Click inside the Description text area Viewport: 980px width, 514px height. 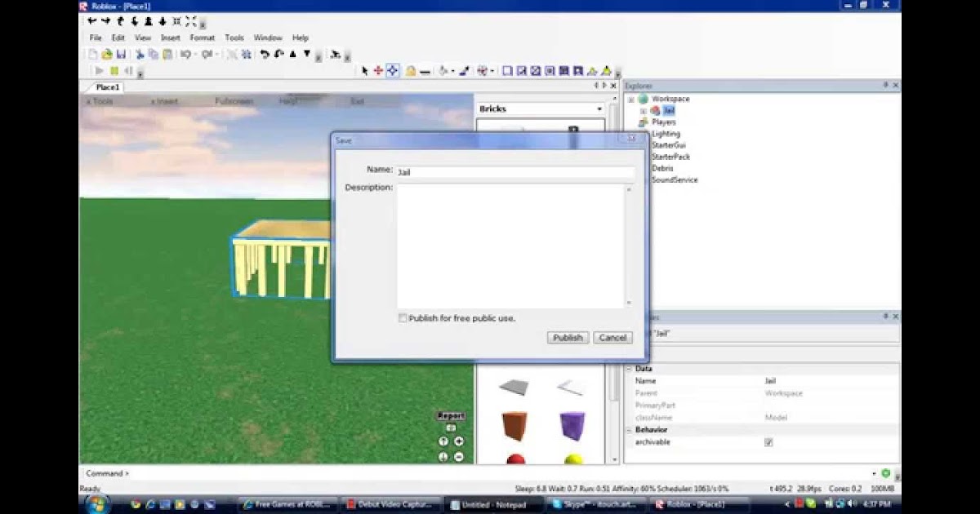[510, 246]
